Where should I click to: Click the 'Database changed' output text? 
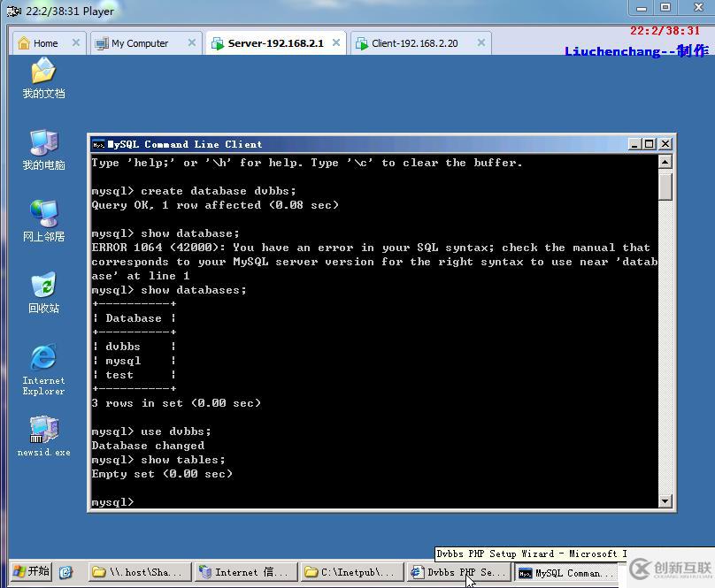(x=148, y=446)
